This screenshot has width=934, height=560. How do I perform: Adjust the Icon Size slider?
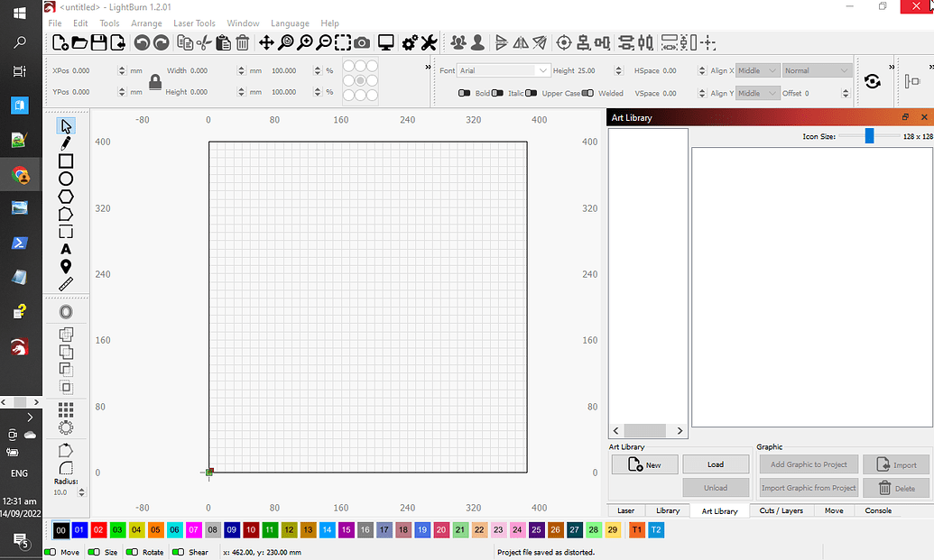tap(869, 136)
